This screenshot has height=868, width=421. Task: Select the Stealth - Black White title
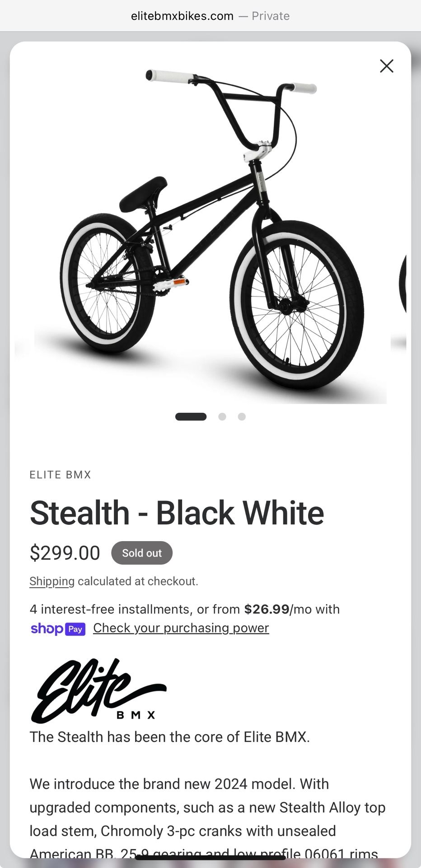click(176, 512)
